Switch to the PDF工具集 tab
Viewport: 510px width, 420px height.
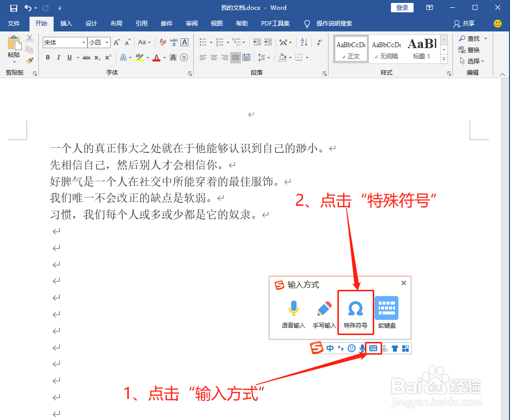[275, 23]
